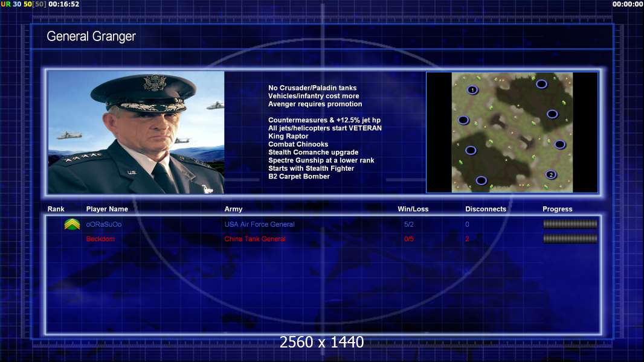644x362 pixels.
Task: Click "USA Air Force General" army entry
Action: tap(259, 224)
